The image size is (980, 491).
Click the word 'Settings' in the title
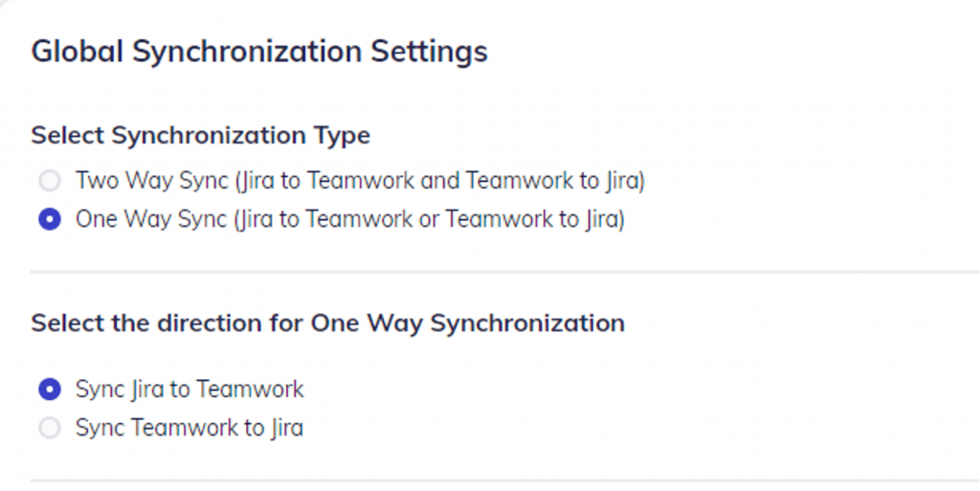430,51
